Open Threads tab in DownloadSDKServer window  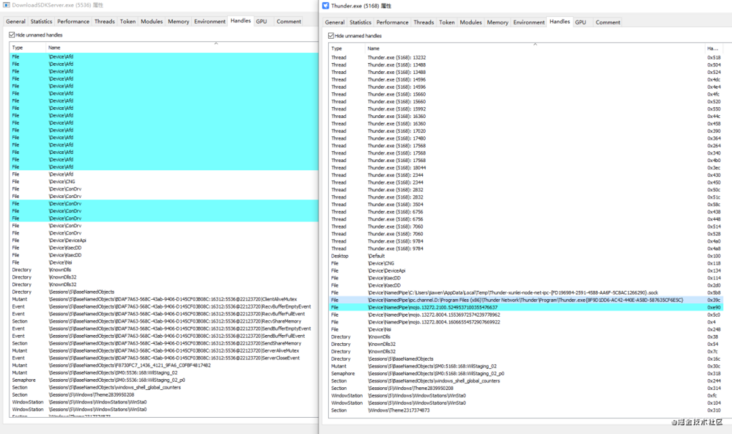point(105,21)
